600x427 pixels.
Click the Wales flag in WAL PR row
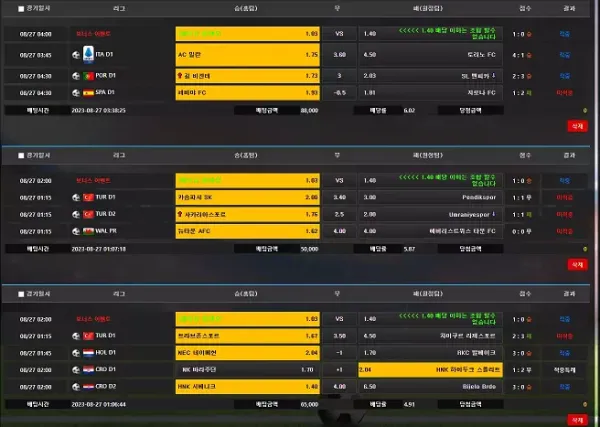click(x=88, y=231)
